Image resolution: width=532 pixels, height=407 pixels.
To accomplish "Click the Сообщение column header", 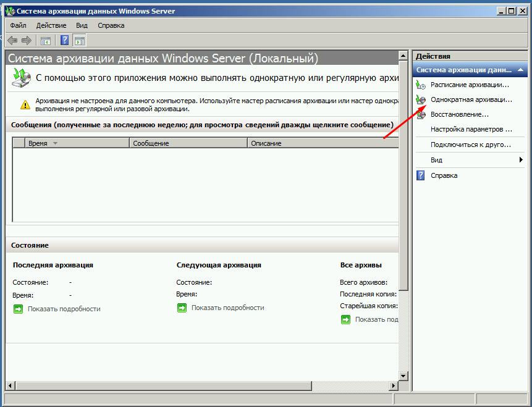I will tap(188, 143).
